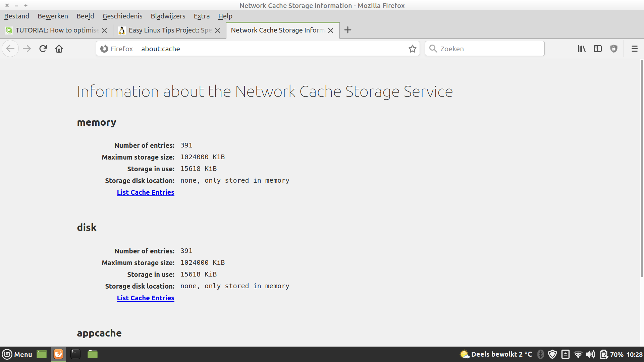This screenshot has height=362, width=644.
Task: Open the terminal from the taskbar
Action: pos(75,354)
